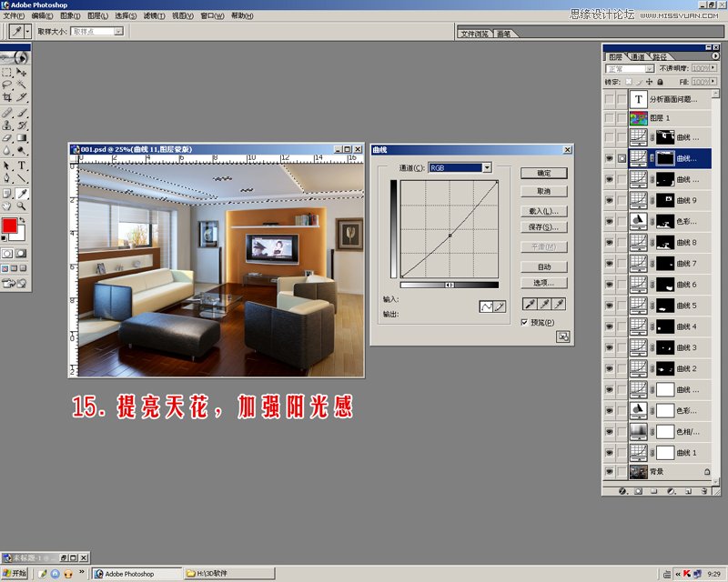The width and height of the screenshot is (728, 582).
Task: Click the 保存(S)... button
Action: [x=543, y=227]
